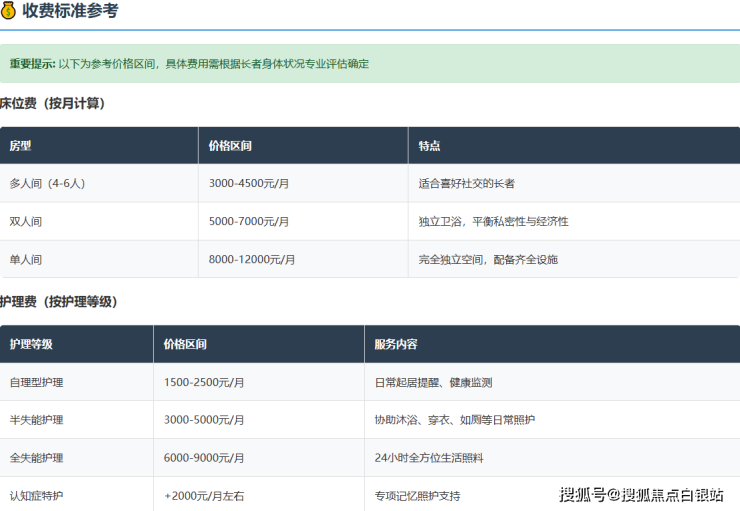The image size is (740, 511).
Task: Click the 搜狐号@搜狐焦点白银站 watermark
Action: click(641, 494)
